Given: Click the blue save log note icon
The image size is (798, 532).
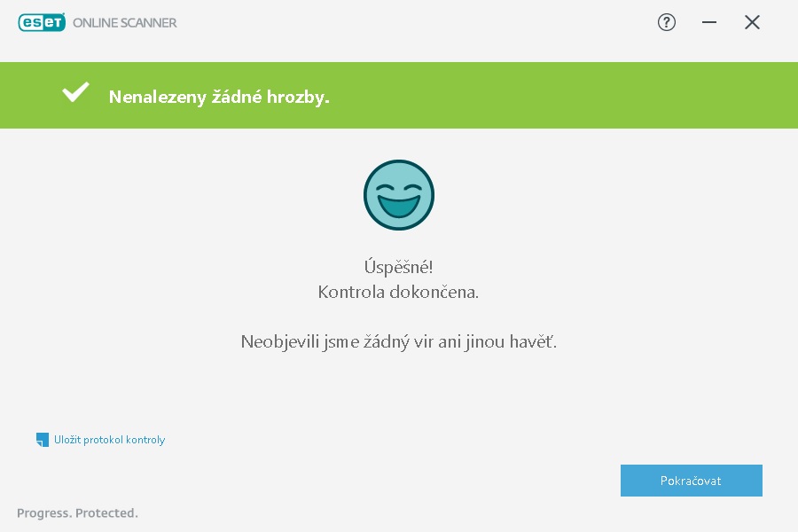Looking at the screenshot, I should (43, 440).
